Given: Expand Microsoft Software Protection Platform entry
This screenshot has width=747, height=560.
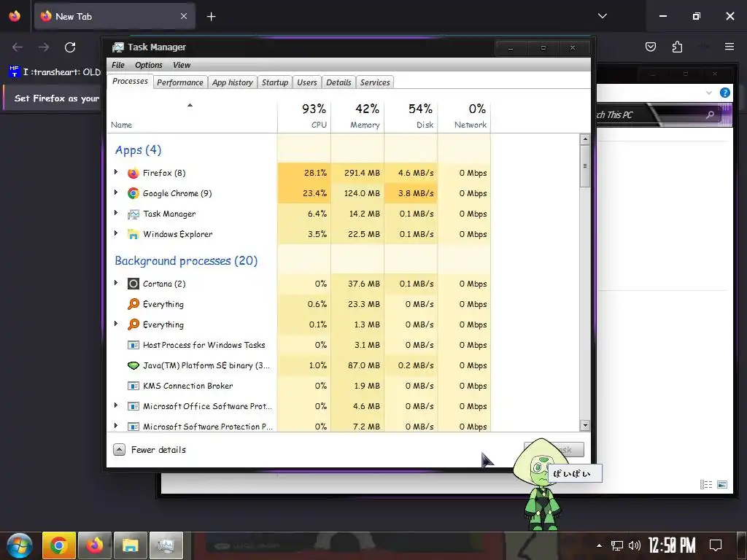Looking at the screenshot, I should click(x=116, y=426).
